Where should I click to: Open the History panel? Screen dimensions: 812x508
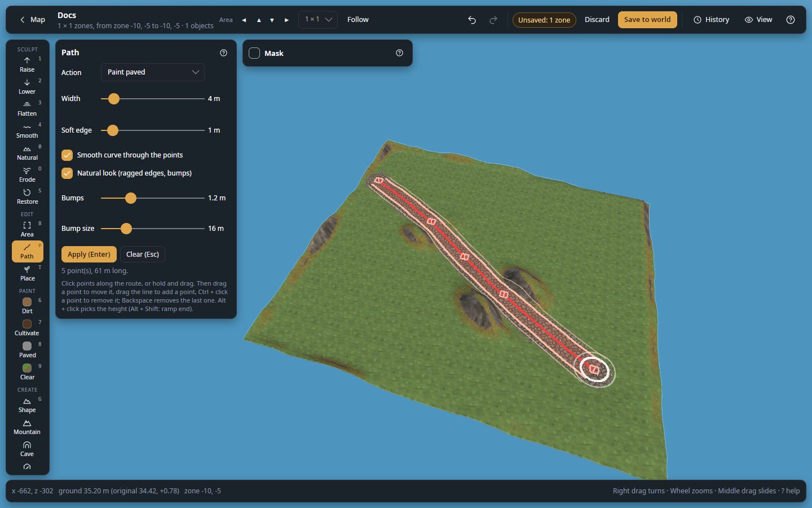711,20
